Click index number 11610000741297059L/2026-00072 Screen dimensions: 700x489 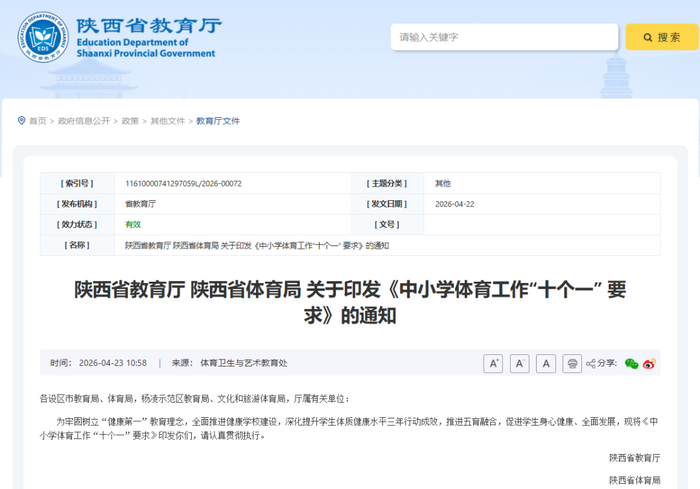point(183,184)
